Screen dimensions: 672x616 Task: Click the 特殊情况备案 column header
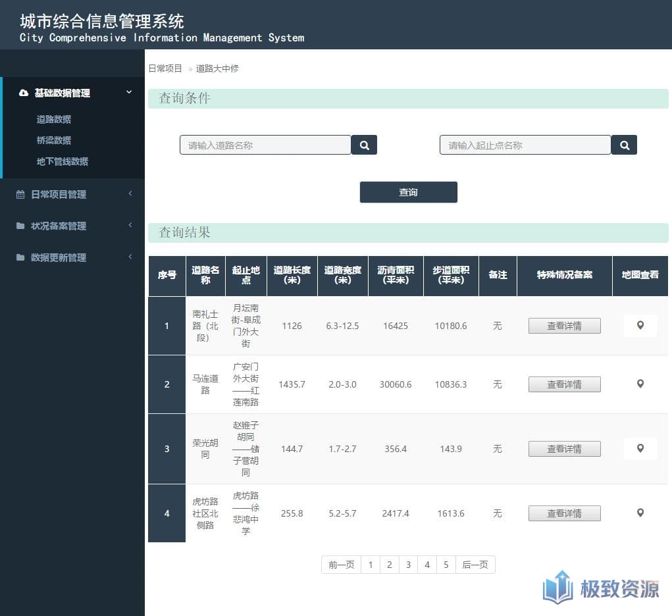[565, 276]
